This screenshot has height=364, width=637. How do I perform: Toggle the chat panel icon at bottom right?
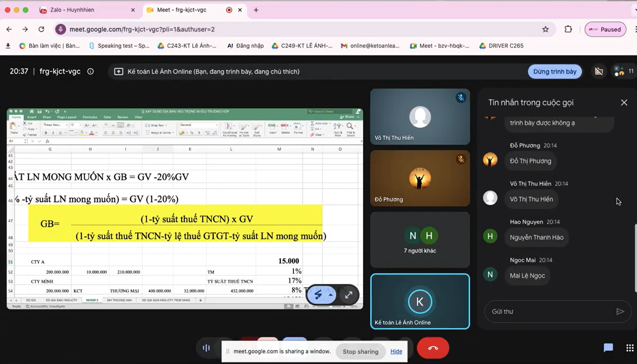click(x=608, y=348)
